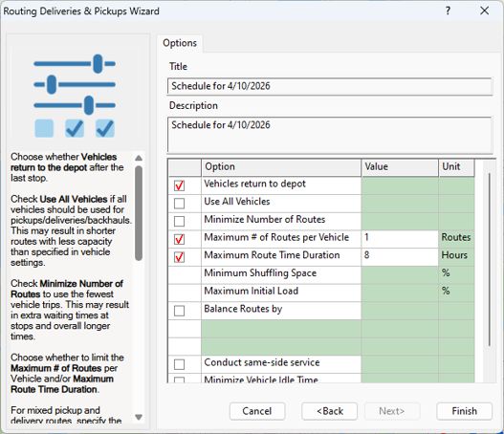The width and height of the screenshot is (504, 434).
Task: Click the Description text area
Action: click(x=329, y=135)
